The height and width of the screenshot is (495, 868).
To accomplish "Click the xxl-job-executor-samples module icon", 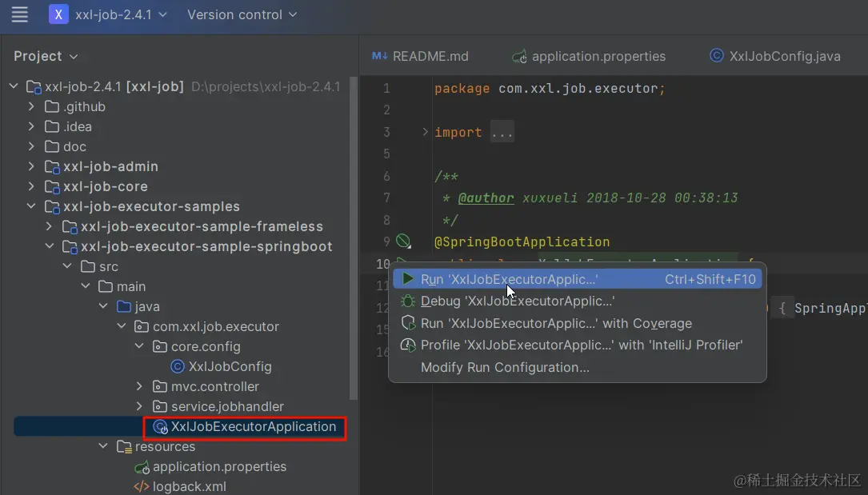I will tap(52, 207).
